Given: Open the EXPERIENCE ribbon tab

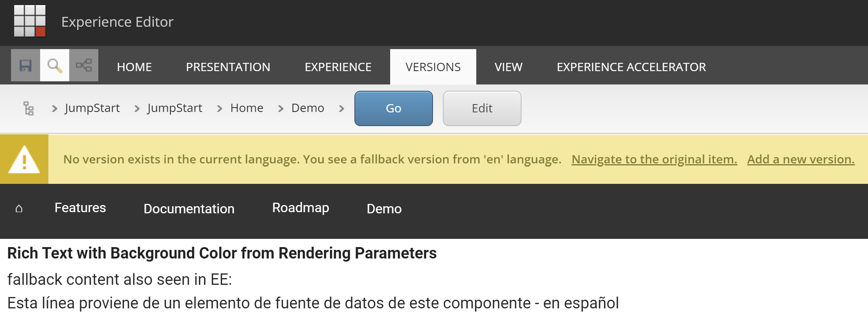Looking at the screenshot, I should point(338,67).
